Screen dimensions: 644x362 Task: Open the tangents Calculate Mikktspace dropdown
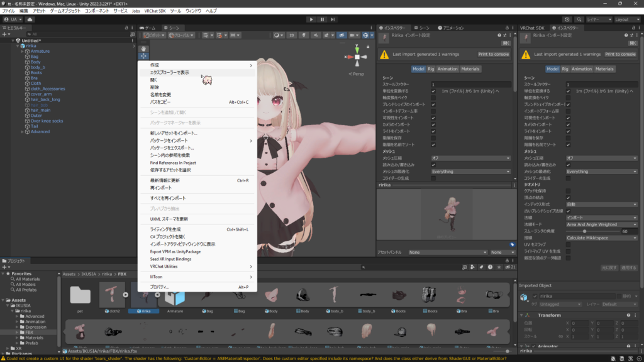(x=601, y=238)
